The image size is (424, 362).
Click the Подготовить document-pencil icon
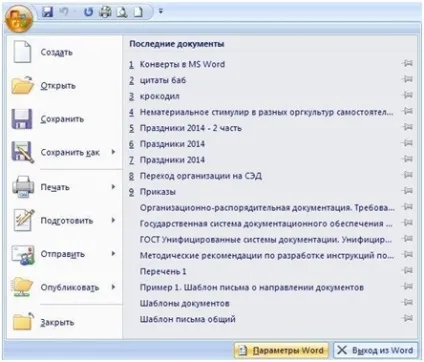[x=24, y=220]
